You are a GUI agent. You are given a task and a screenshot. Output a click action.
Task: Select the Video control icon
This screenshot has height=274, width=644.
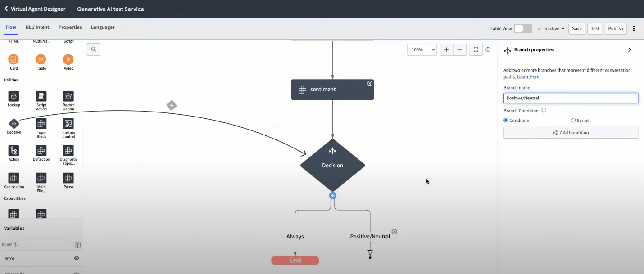pyautogui.click(x=68, y=59)
